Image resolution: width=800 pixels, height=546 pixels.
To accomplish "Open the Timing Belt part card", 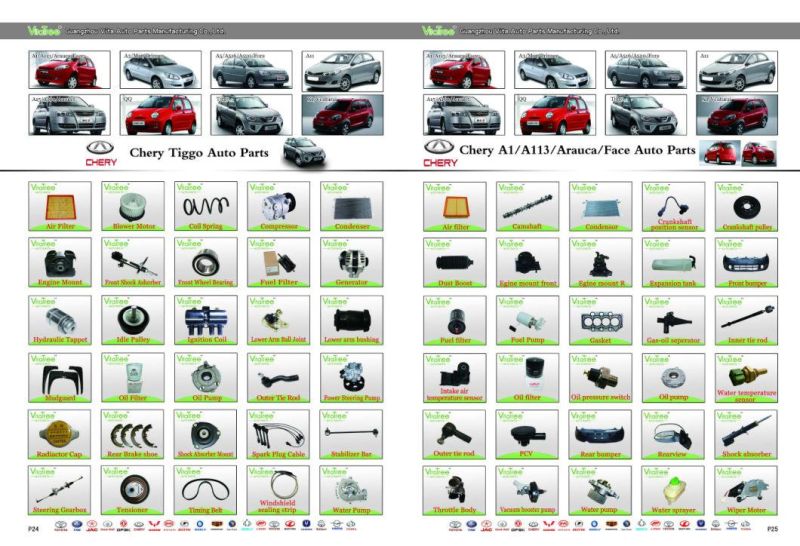I will pyautogui.click(x=205, y=490).
